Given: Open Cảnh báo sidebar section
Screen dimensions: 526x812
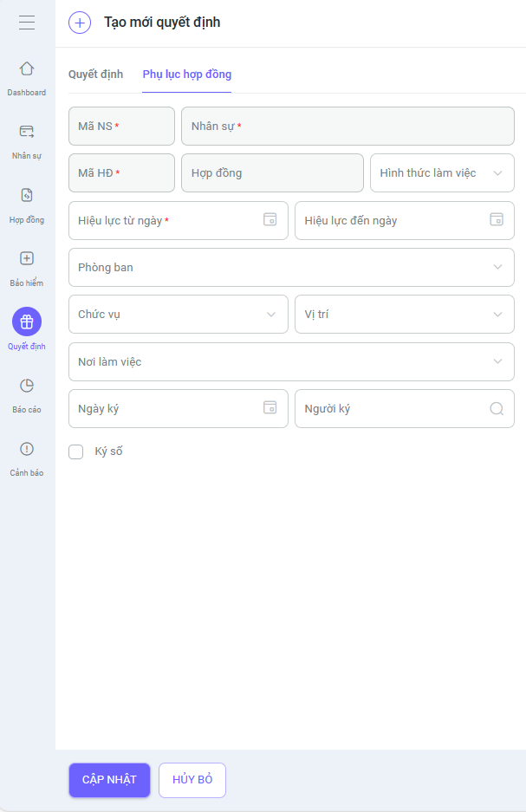Looking at the screenshot, I should (27, 458).
